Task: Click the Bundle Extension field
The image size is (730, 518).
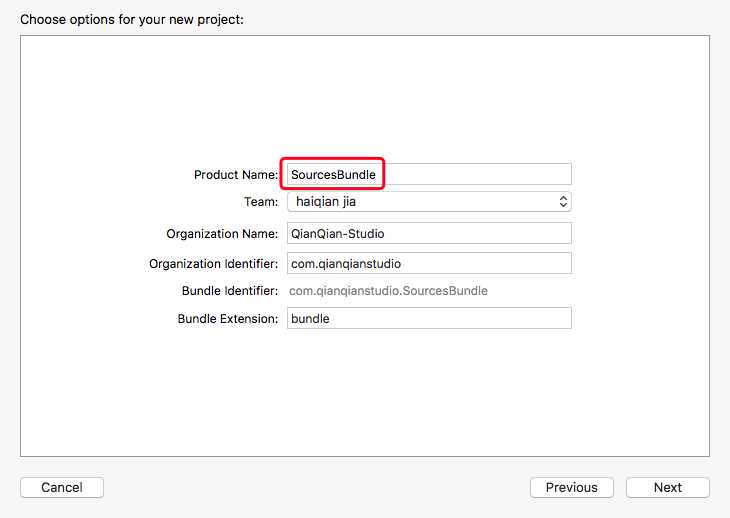Action: pos(429,318)
